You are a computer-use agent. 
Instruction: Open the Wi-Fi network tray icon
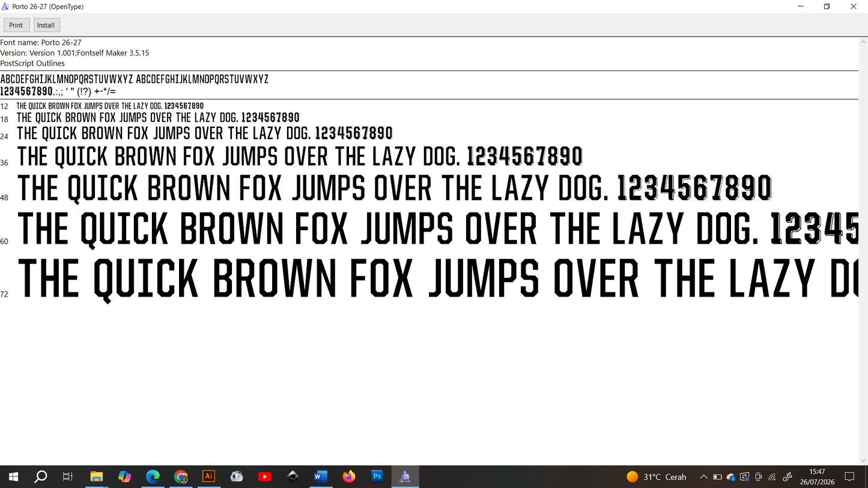click(x=772, y=477)
